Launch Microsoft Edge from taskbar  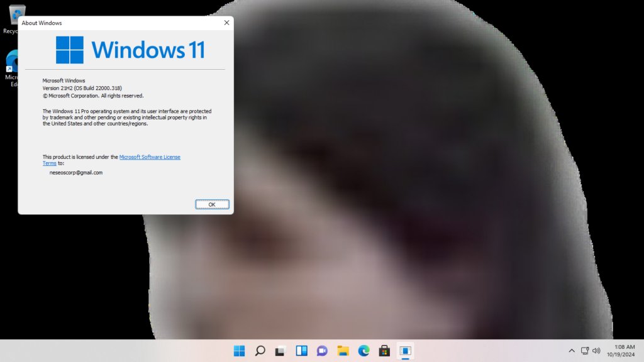364,351
